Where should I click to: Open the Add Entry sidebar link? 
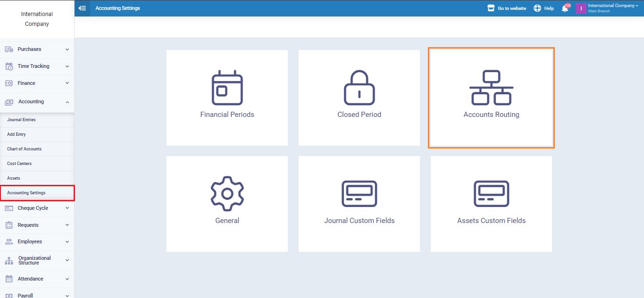point(17,134)
